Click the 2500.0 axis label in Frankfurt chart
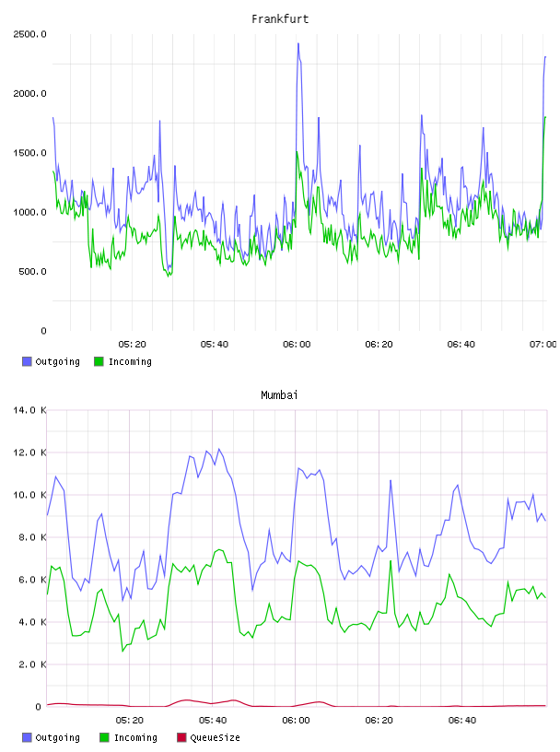 (x=29, y=34)
